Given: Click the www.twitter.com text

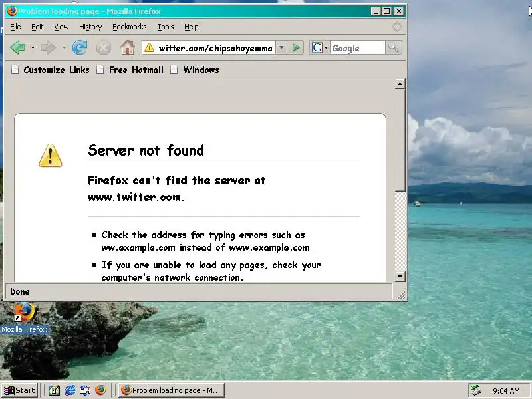Looking at the screenshot, I should [135, 197].
